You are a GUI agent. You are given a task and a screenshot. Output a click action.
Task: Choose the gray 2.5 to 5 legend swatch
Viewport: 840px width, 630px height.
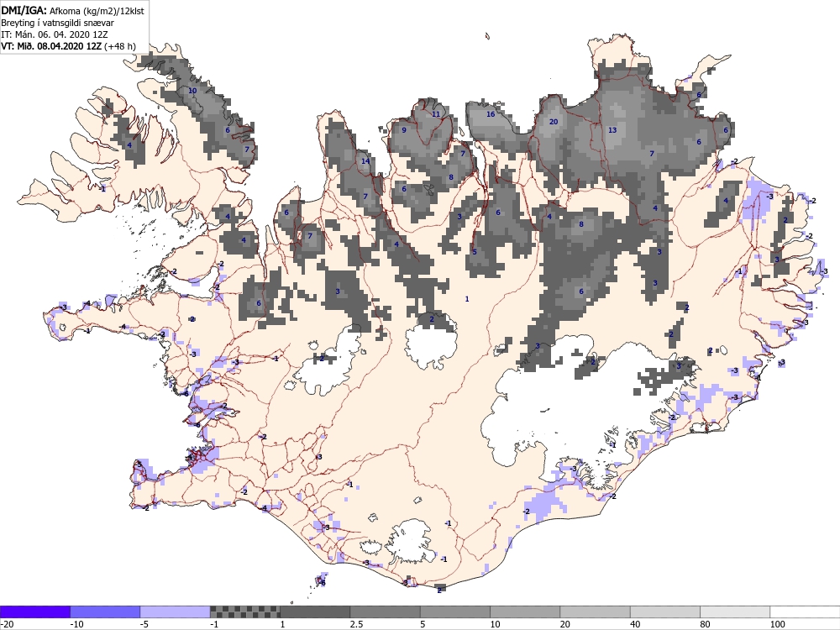[385, 612]
